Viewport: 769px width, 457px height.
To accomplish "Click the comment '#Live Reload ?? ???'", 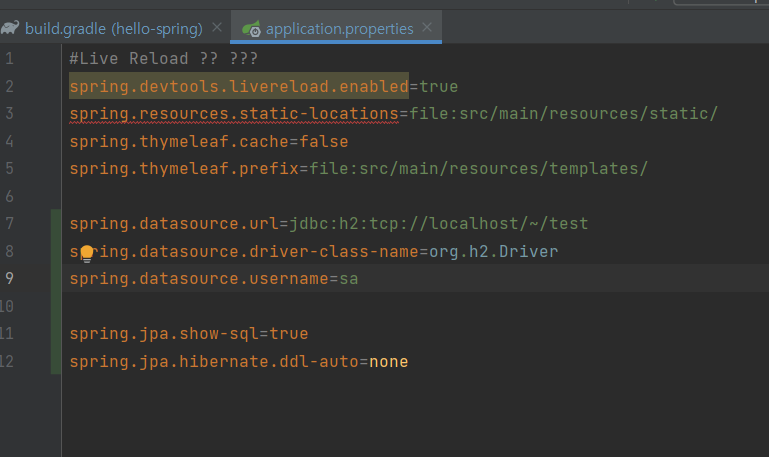I will pyautogui.click(x=163, y=58).
